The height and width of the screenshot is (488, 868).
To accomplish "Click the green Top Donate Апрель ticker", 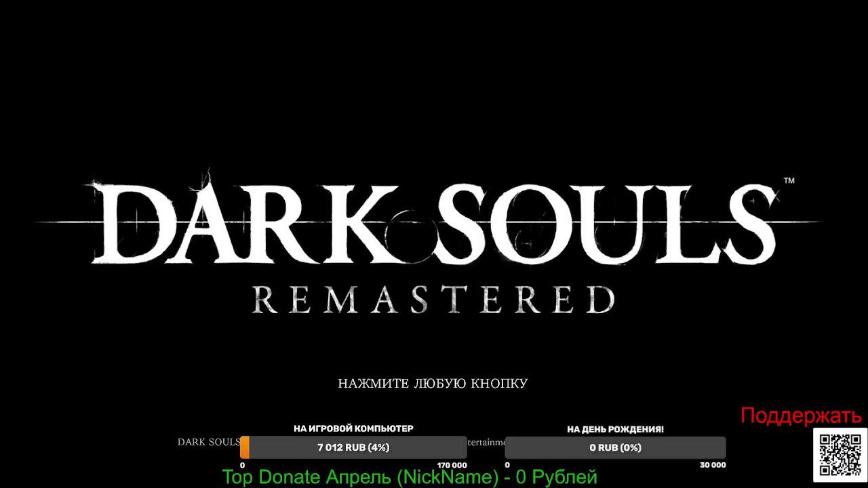I will [x=410, y=477].
